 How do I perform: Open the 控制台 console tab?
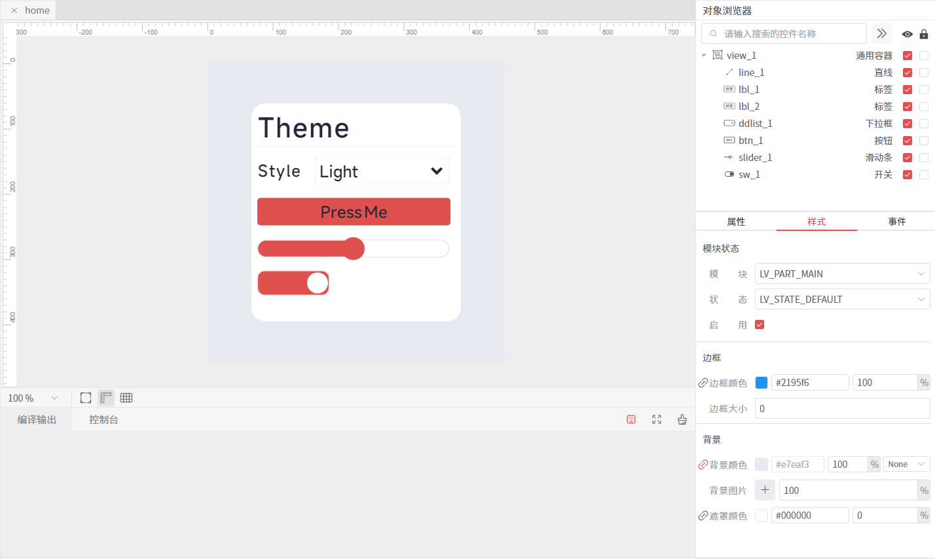103,420
